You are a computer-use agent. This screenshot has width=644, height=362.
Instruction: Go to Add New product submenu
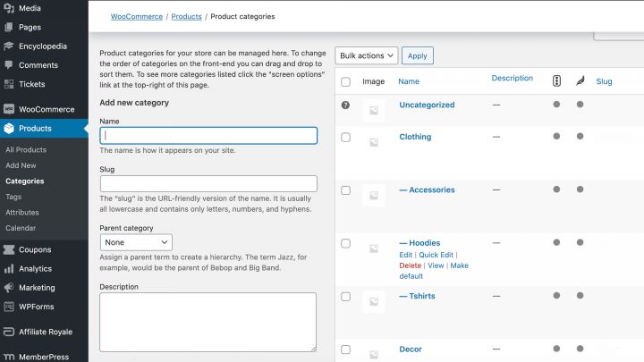[21, 165]
